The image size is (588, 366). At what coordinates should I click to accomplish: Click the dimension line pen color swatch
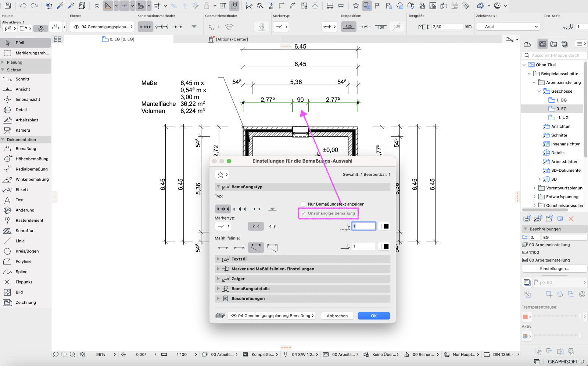pos(384,226)
